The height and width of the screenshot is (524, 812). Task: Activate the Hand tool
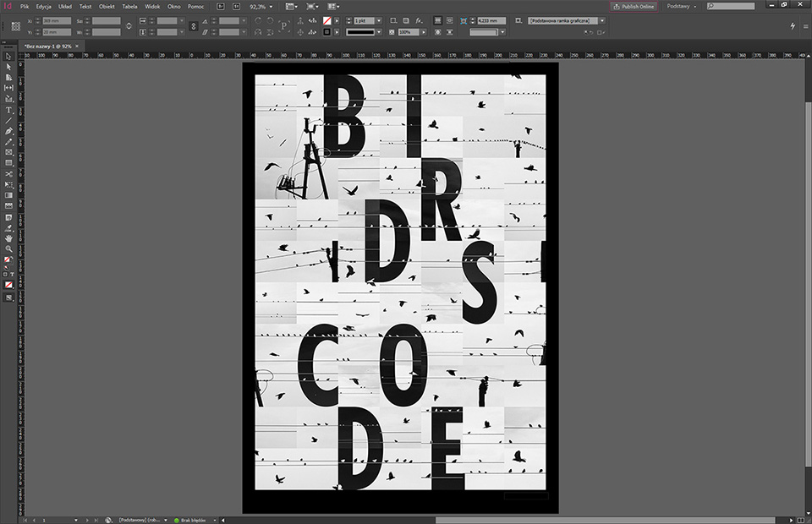point(8,238)
